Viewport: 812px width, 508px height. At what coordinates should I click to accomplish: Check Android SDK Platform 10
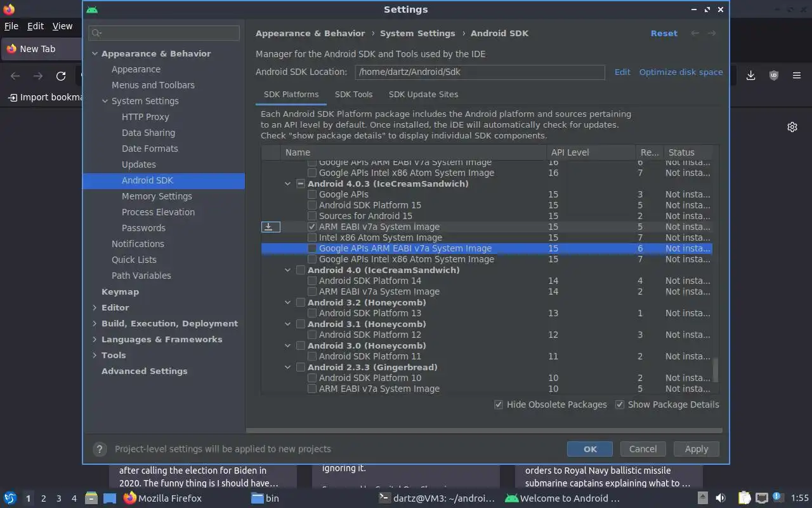312,378
